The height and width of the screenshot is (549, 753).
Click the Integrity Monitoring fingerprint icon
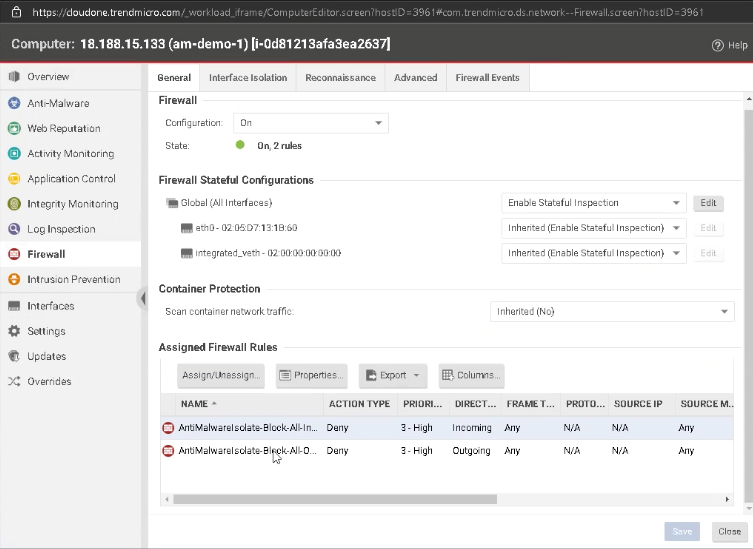14,204
